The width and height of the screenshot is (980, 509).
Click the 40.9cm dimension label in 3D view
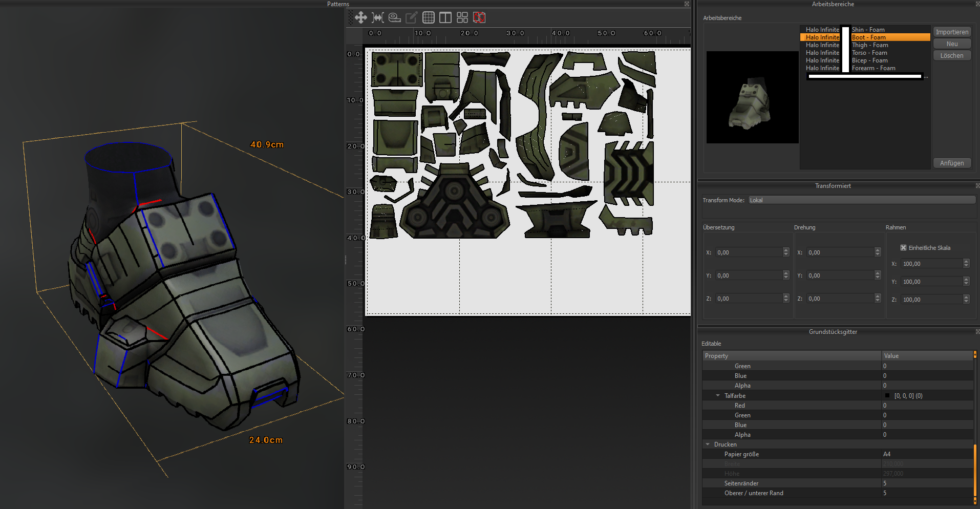267,145
